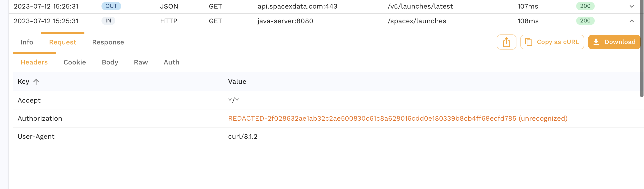This screenshot has height=189, width=644.
Task: Switch to the Response tab
Action: pyautogui.click(x=108, y=42)
